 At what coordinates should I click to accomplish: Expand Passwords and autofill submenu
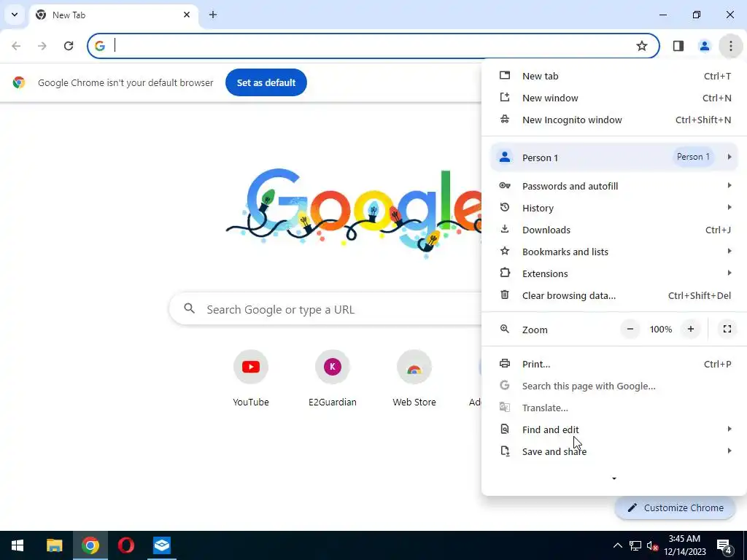coord(614,186)
